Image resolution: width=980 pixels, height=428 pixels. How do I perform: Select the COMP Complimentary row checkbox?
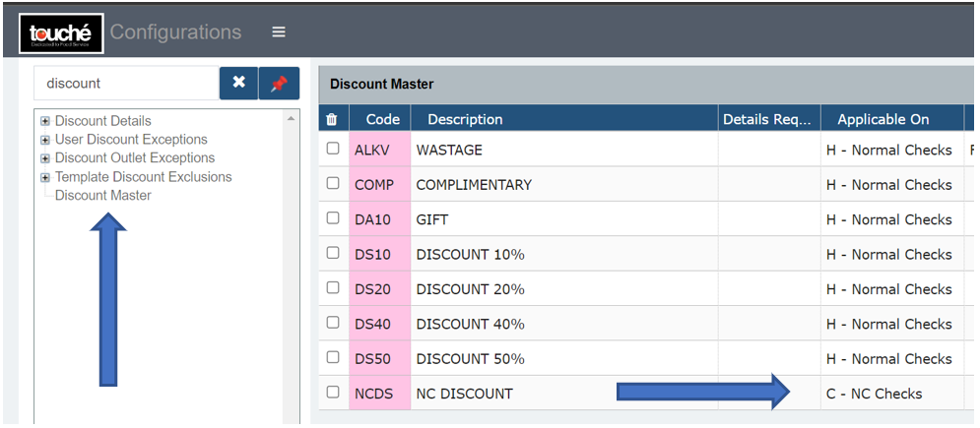(333, 184)
